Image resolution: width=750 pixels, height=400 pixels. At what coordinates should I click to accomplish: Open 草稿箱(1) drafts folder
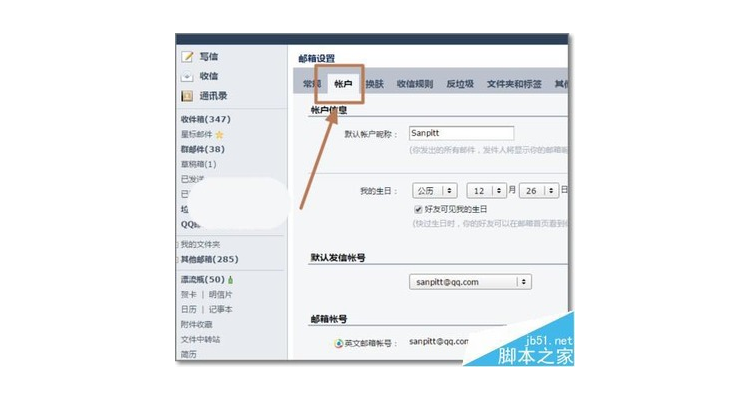click(199, 164)
